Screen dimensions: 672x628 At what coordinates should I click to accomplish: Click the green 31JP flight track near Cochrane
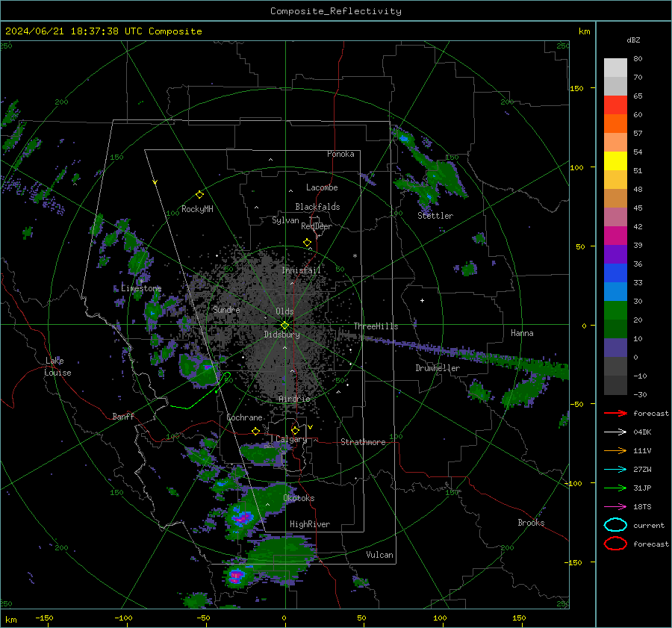pyautogui.click(x=202, y=397)
